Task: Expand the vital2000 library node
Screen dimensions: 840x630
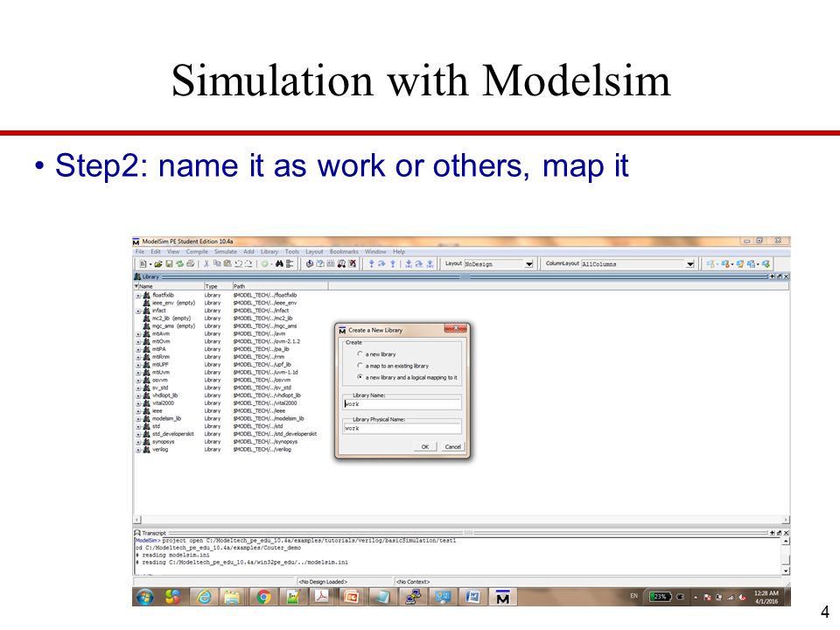Action: coord(138,404)
